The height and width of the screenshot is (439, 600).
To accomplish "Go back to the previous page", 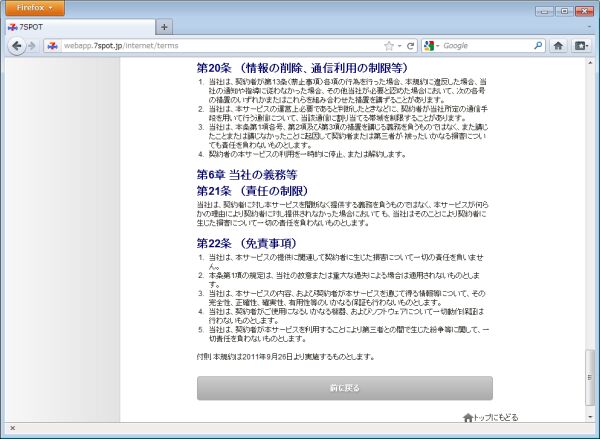I will [16, 46].
